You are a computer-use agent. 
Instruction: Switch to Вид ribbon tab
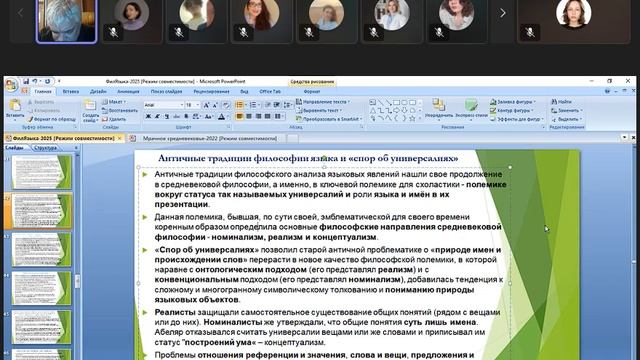(x=244, y=91)
